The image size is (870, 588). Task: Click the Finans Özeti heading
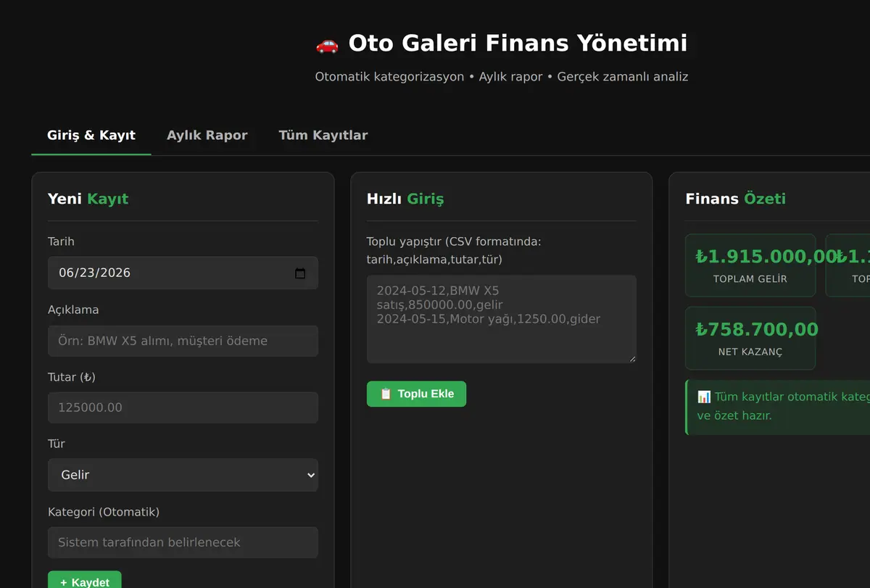(735, 199)
